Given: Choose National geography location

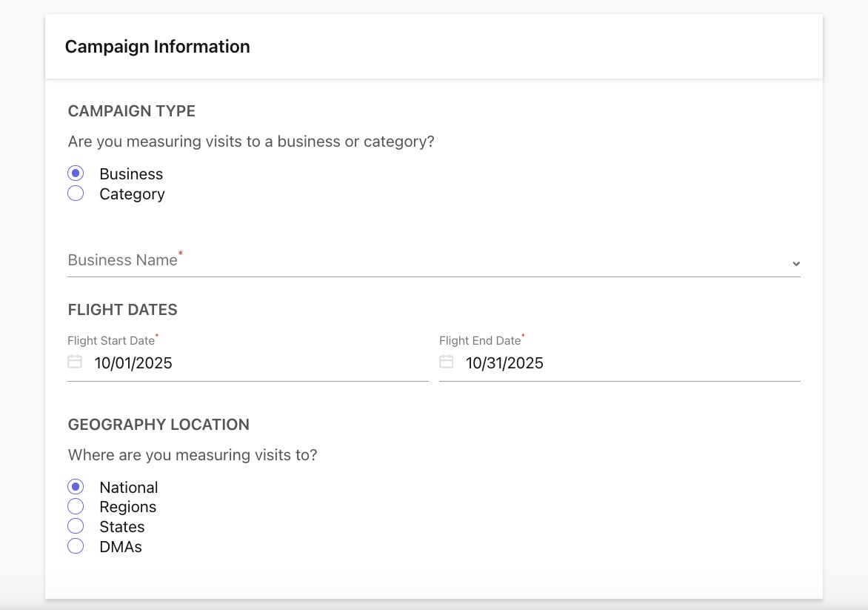Looking at the screenshot, I should [x=75, y=486].
